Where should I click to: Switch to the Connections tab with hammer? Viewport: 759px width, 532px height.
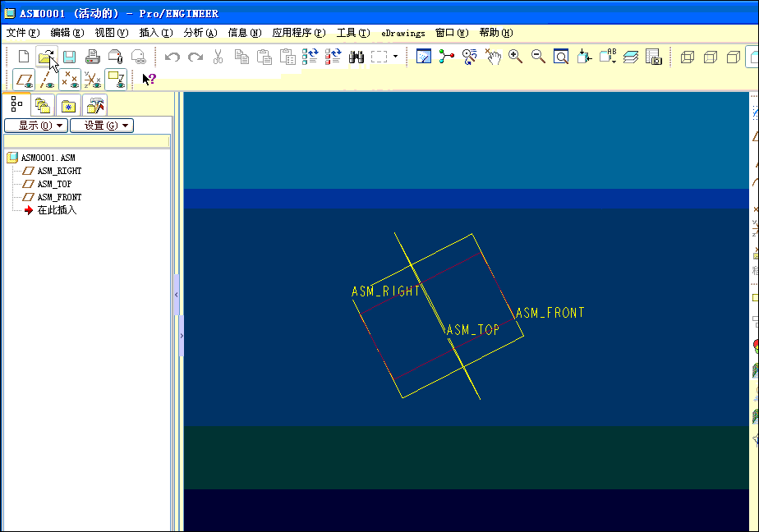95,105
